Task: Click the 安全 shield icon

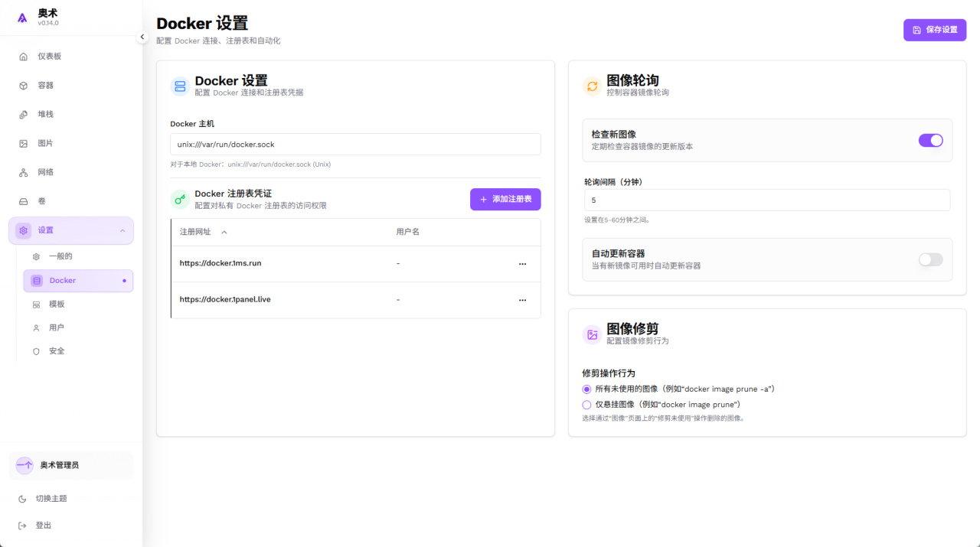Action: [36, 351]
